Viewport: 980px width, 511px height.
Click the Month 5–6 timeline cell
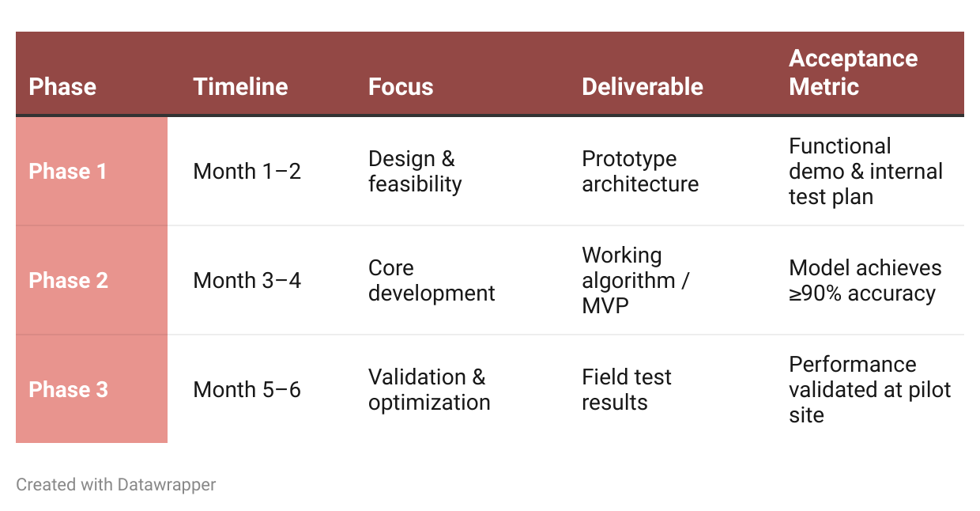point(247,390)
